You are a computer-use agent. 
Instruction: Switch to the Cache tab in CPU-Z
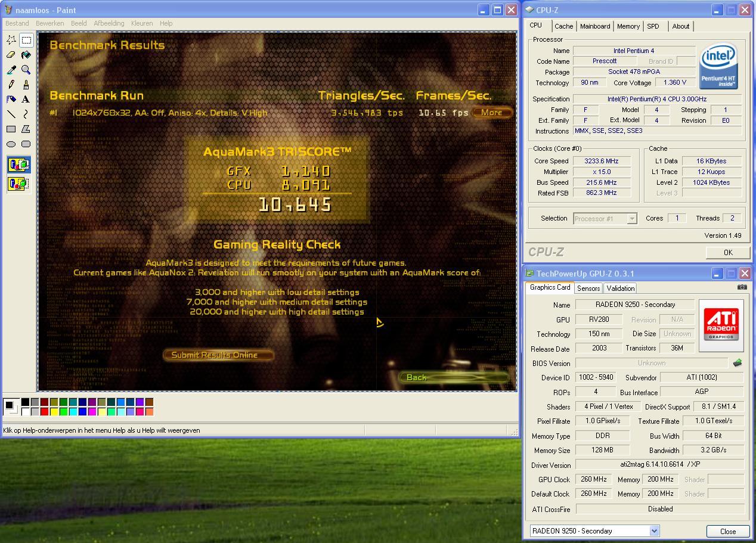pos(563,26)
